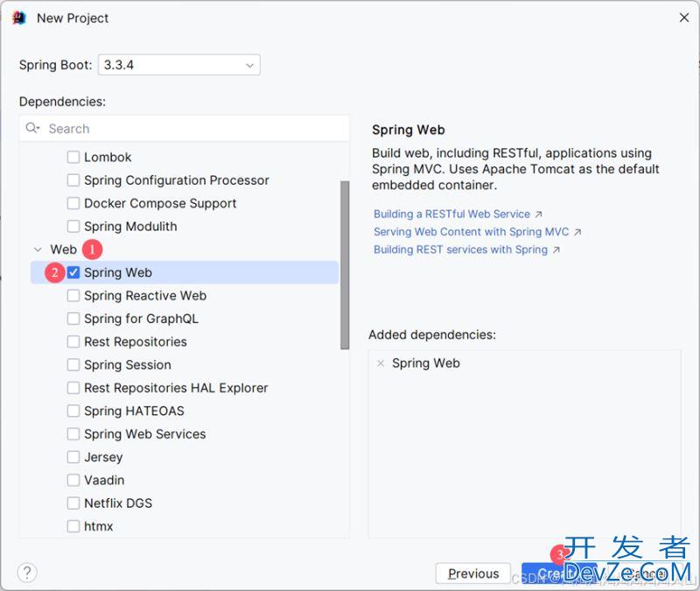This screenshot has height=591, width=700.
Task: Check the Vaadin checkbox
Action: (73, 480)
